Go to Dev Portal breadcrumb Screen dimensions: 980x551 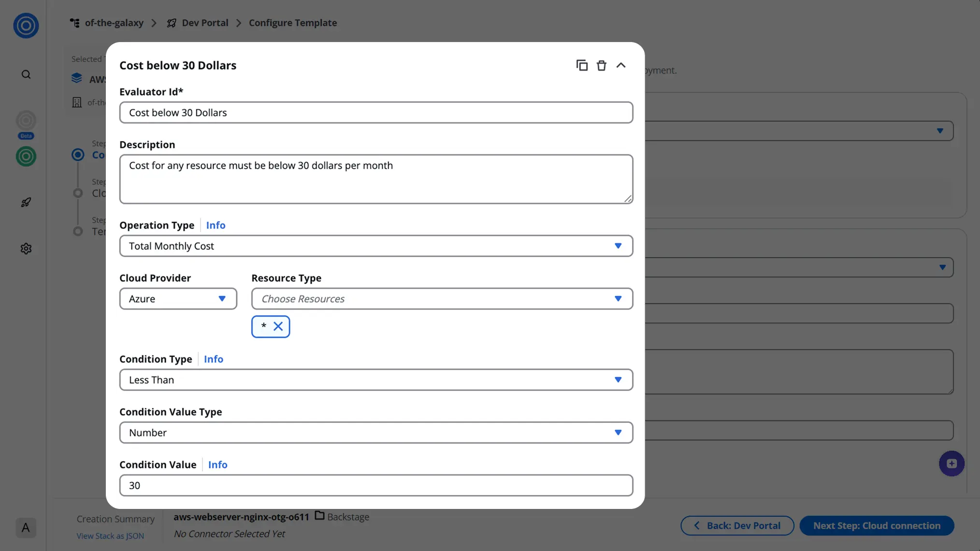205,23
